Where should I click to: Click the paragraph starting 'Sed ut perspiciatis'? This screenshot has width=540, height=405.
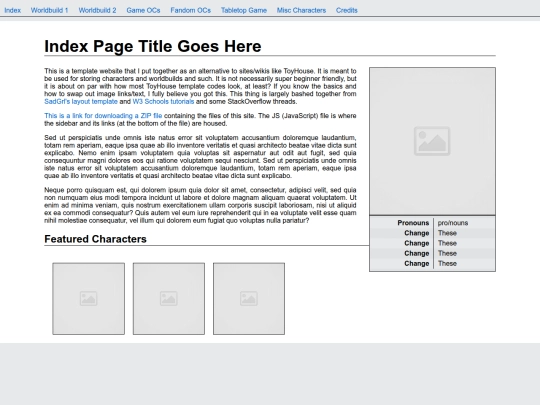[x=200, y=157]
